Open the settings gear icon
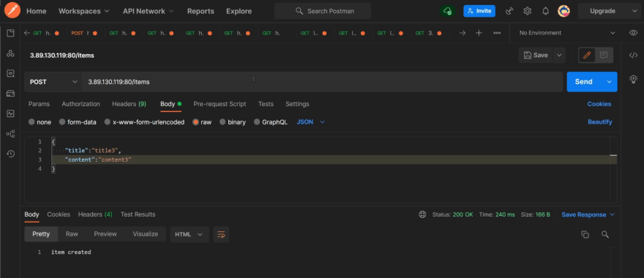The height and width of the screenshot is (278, 644). (x=528, y=11)
